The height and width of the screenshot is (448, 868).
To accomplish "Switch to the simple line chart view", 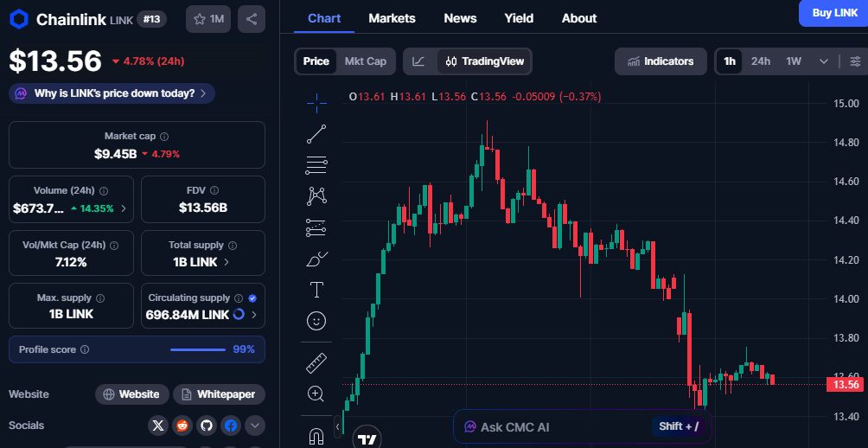I will click(418, 61).
